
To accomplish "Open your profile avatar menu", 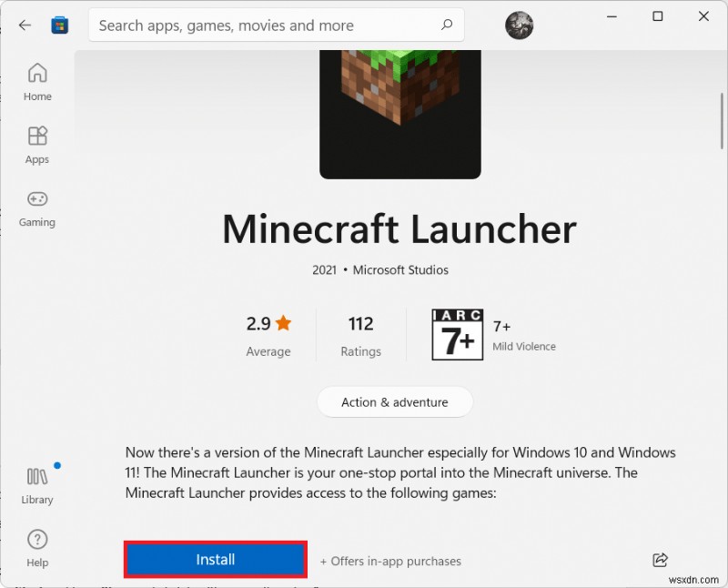I will click(519, 25).
